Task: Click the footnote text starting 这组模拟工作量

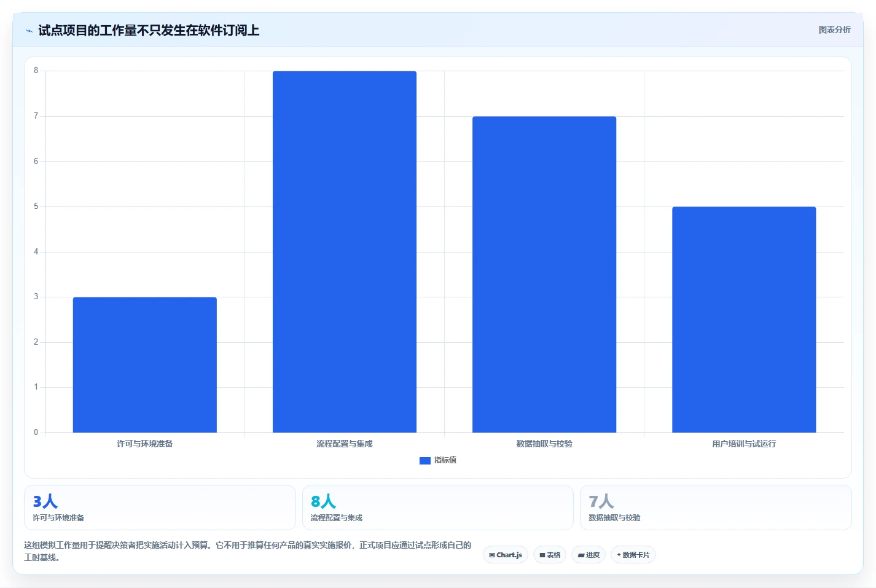Action: (248, 551)
